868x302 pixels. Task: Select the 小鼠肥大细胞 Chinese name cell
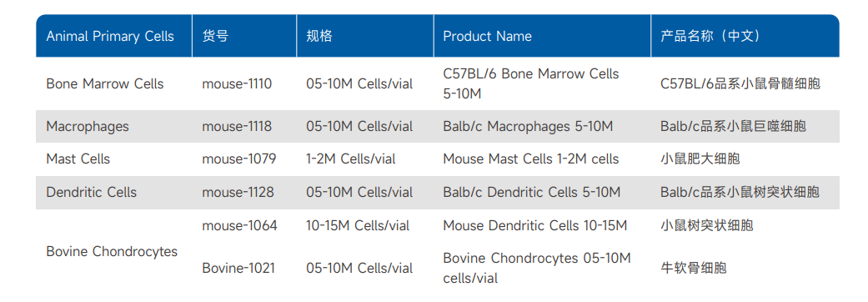pyautogui.click(x=700, y=159)
